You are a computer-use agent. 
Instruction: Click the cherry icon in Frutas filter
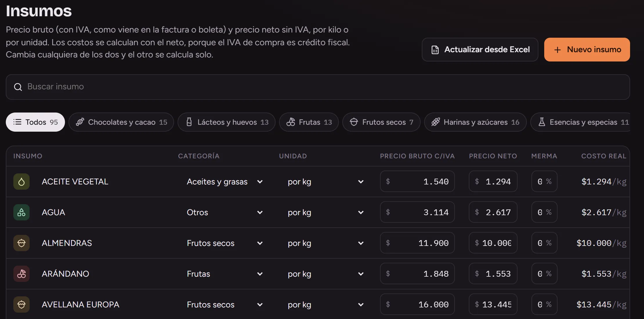291,122
